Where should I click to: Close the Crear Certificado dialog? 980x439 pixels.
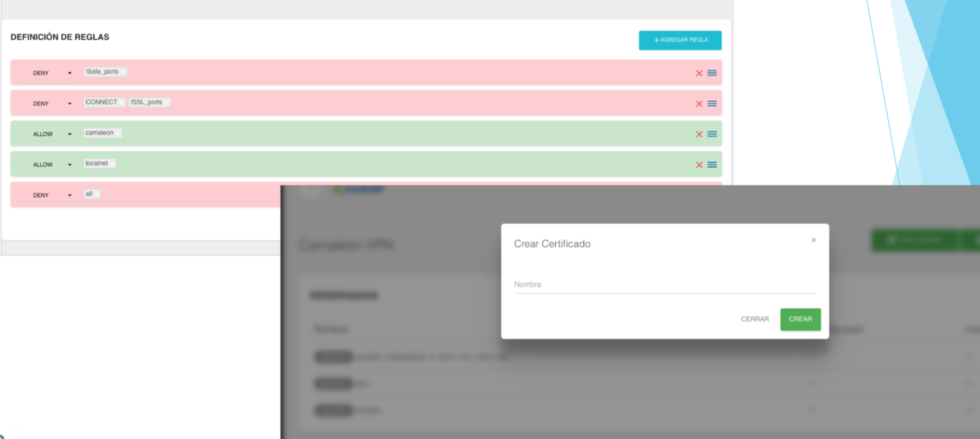tap(813, 240)
